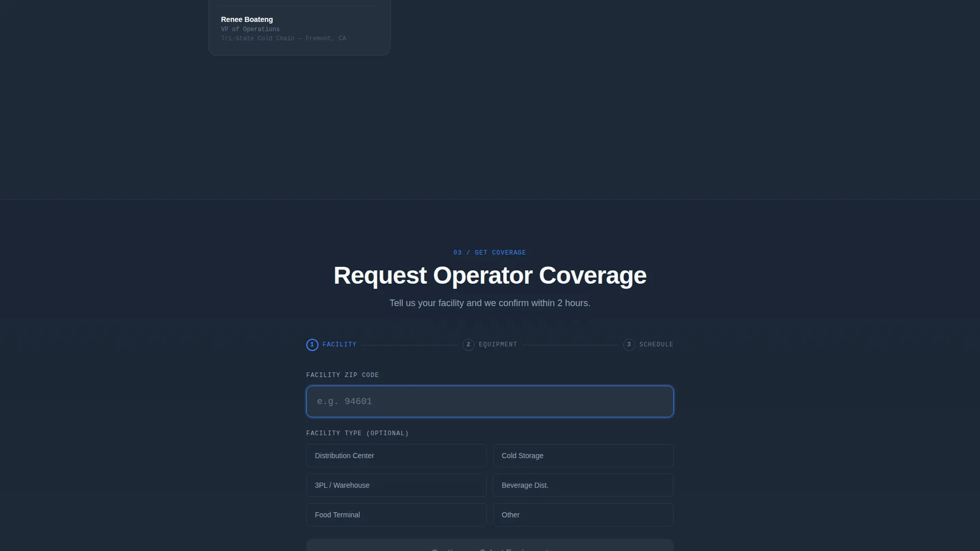Click the Renee Boateng testimonial name
980x551 pixels.
coord(247,19)
